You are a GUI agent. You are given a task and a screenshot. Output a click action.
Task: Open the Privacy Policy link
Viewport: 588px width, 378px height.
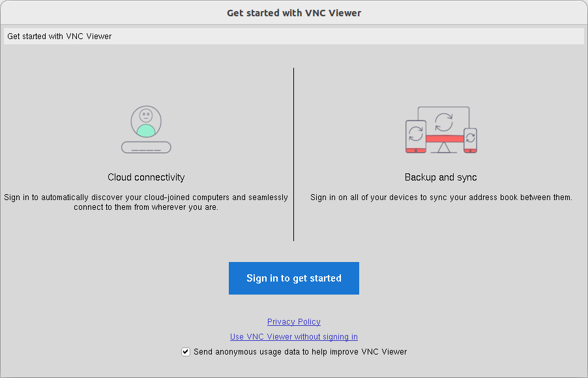pos(293,322)
